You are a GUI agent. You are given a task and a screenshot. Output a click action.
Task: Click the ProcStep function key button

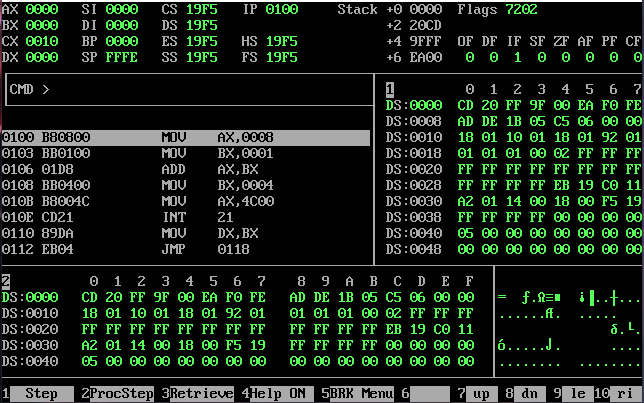pyautogui.click(x=122, y=394)
